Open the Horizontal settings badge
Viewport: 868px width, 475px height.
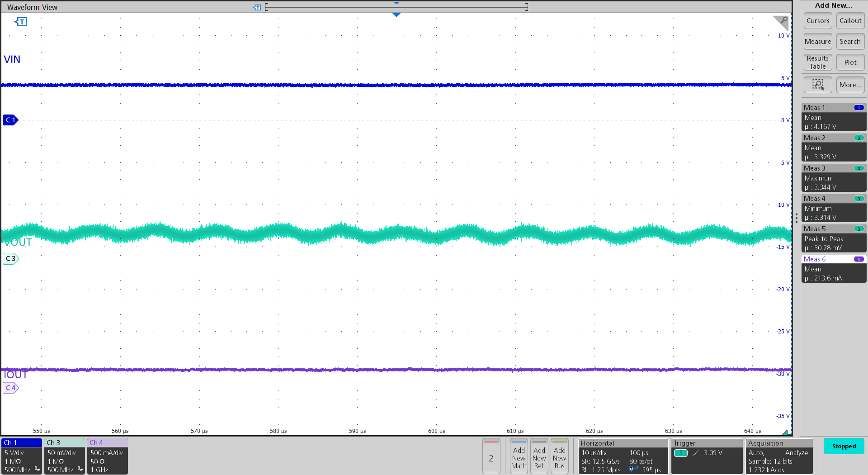pos(623,456)
